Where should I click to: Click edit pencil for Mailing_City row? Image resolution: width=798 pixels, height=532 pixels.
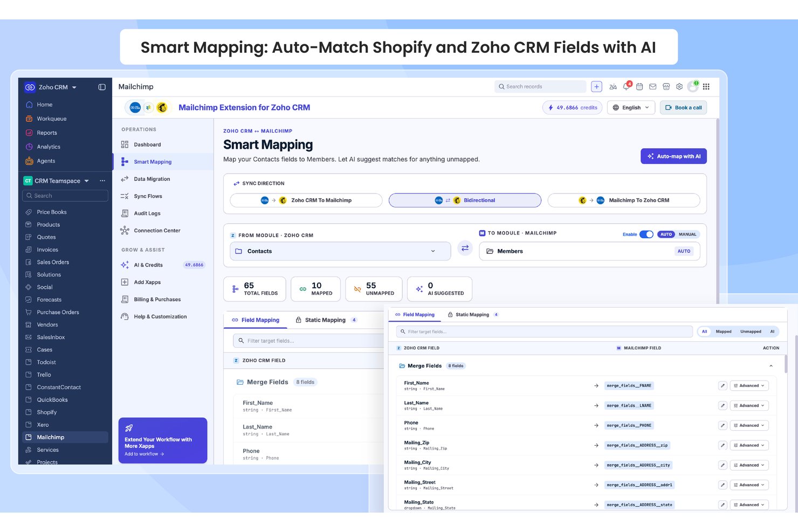click(723, 465)
